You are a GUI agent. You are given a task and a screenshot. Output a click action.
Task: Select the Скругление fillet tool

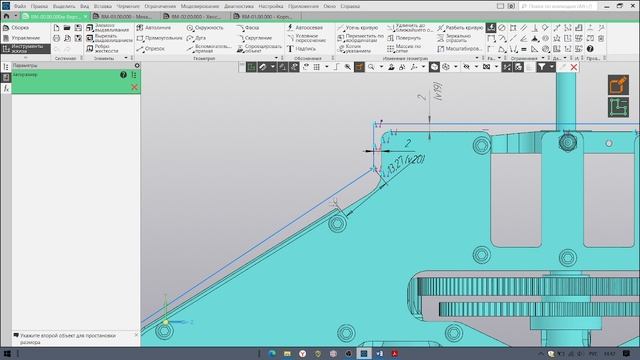tap(254, 38)
